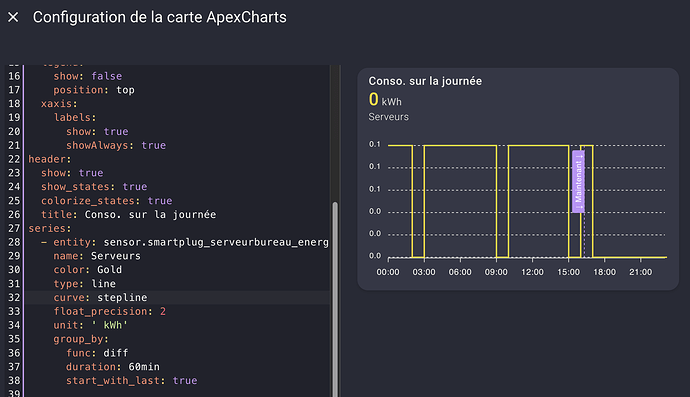Click the '21:00' x-axis label

[x=641, y=272]
